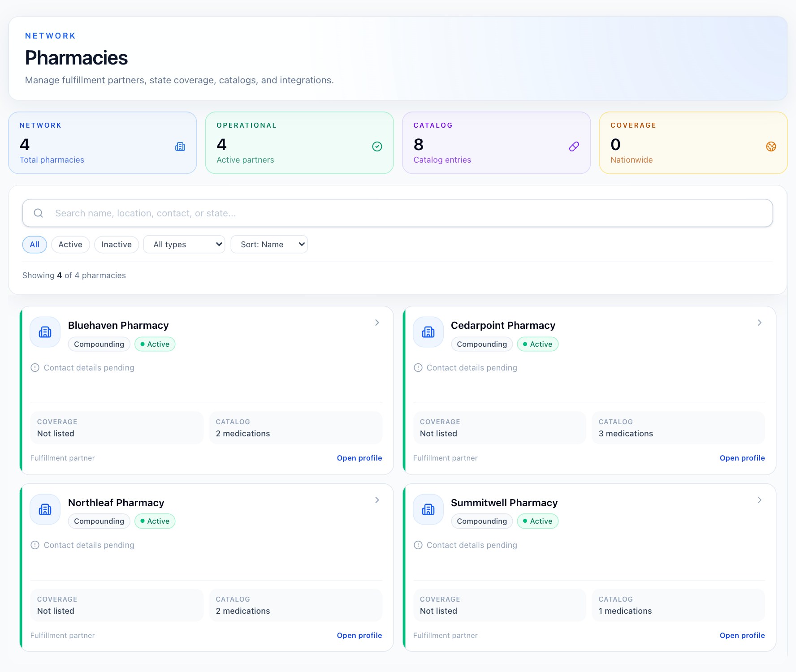Screen dimensions: 796x672
Task: Click Northleaf Pharmacy building icon
Action: (45, 509)
